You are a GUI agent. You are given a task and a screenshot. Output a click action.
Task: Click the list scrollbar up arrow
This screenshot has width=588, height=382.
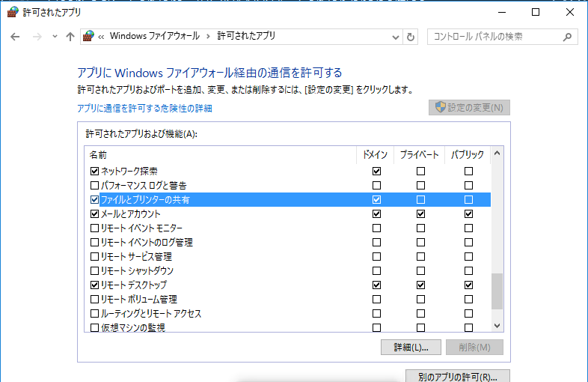click(x=497, y=154)
